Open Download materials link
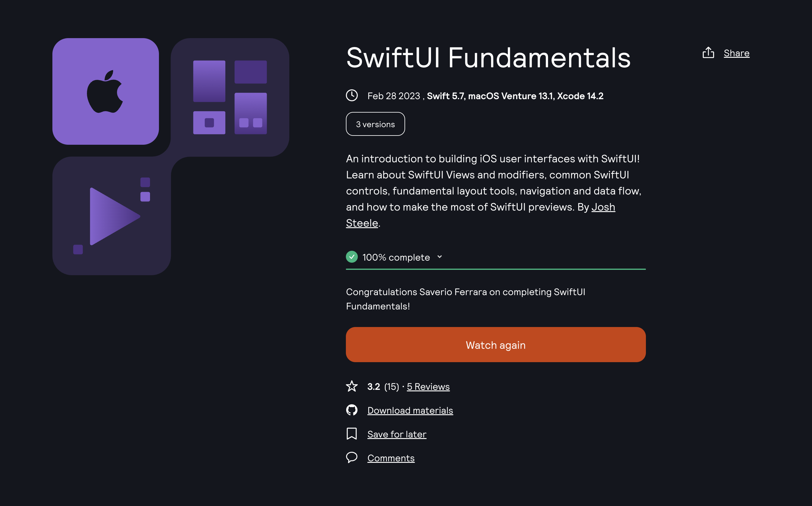The image size is (812, 506). (x=410, y=410)
